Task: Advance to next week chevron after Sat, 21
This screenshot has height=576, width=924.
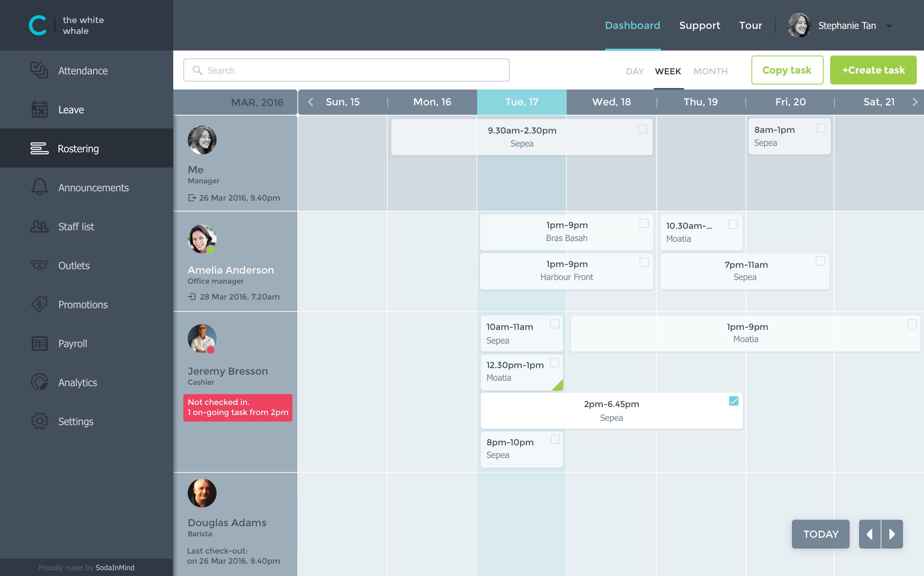Action: (x=915, y=102)
